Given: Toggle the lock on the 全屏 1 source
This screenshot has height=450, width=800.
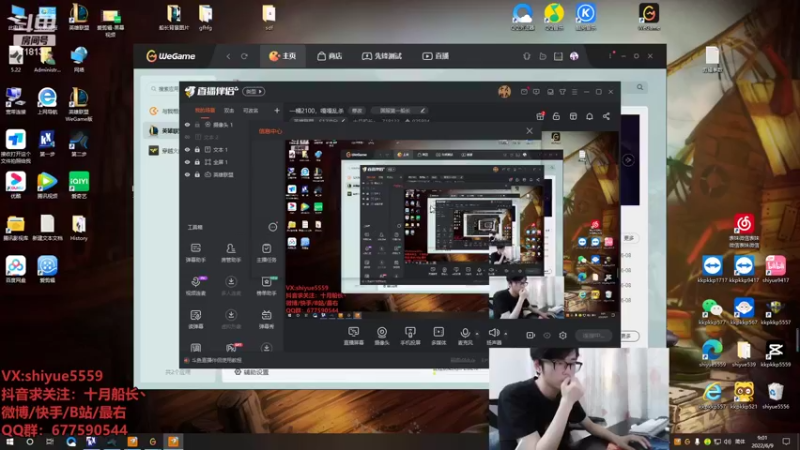Looking at the screenshot, I should click(197, 162).
